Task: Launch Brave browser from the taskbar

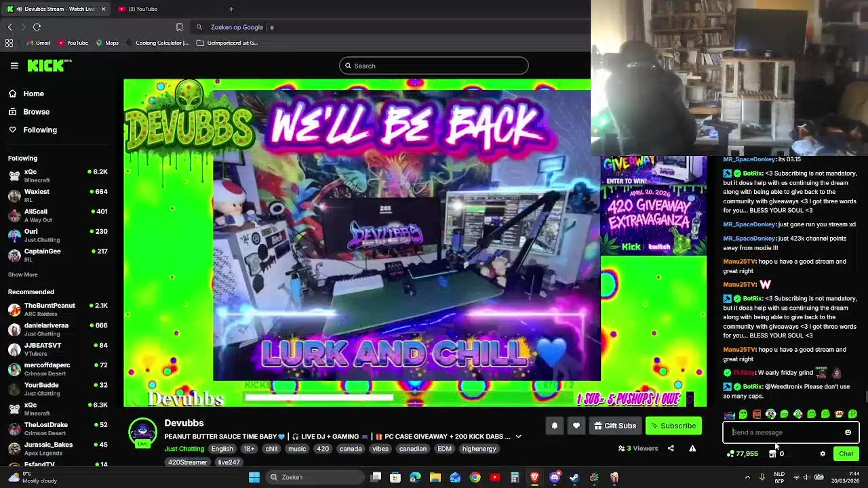Action: pos(534,477)
